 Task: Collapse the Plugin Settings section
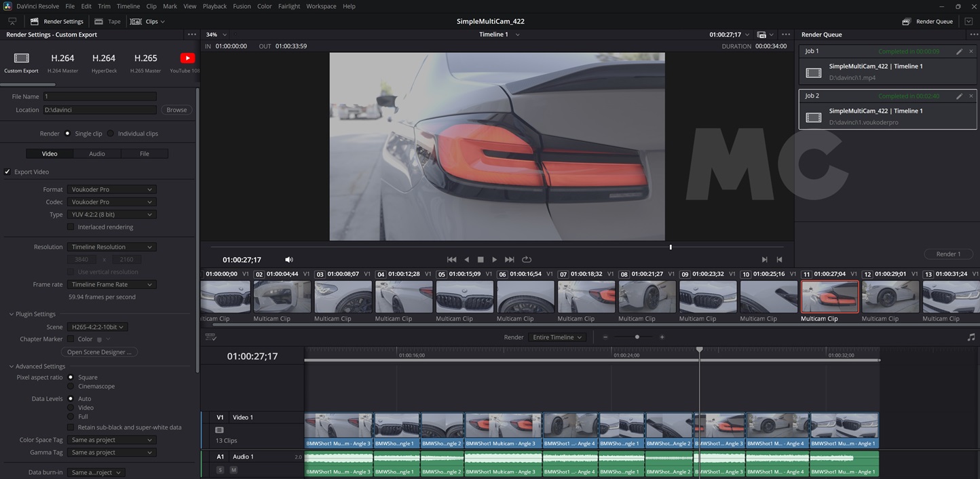(x=12, y=314)
